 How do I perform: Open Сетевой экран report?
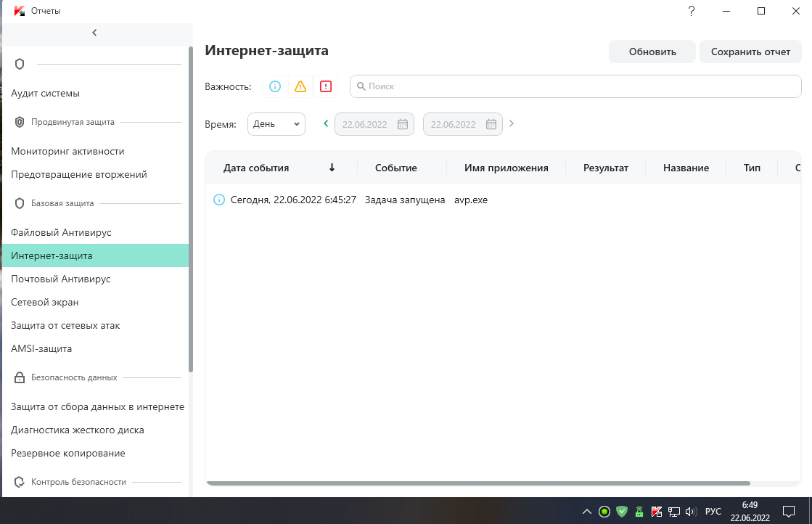point(44,302)
